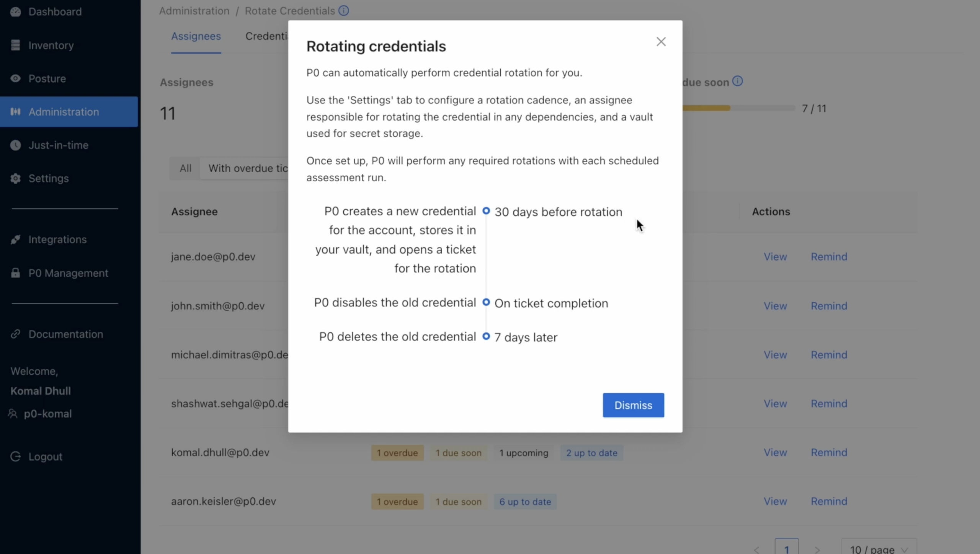Dismiss the Rotating credentials dialog

(633, 405)
